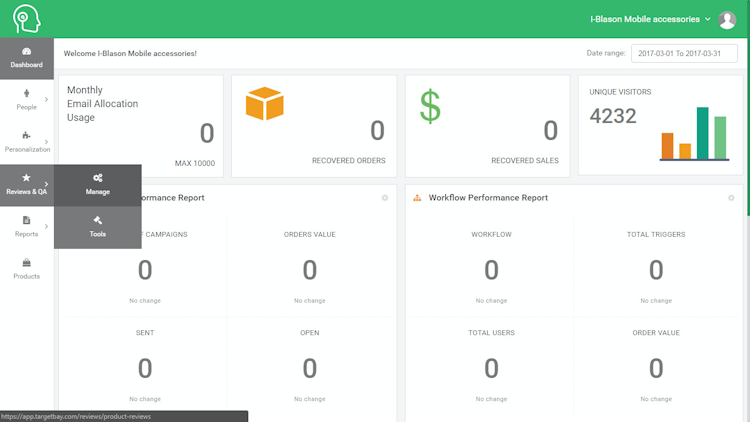Click the date range input field
The width and height of the screenshot is (750, 422).
[684, 54]
